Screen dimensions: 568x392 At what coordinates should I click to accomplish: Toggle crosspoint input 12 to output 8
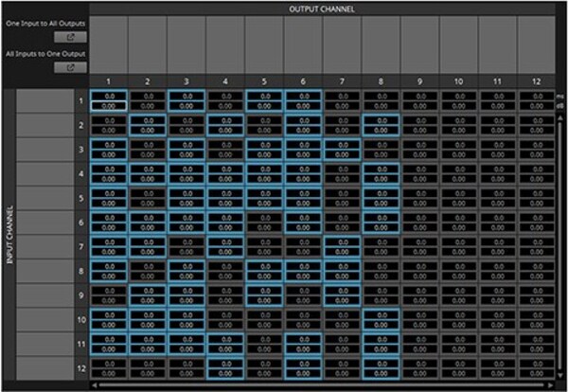click(382, 367)
